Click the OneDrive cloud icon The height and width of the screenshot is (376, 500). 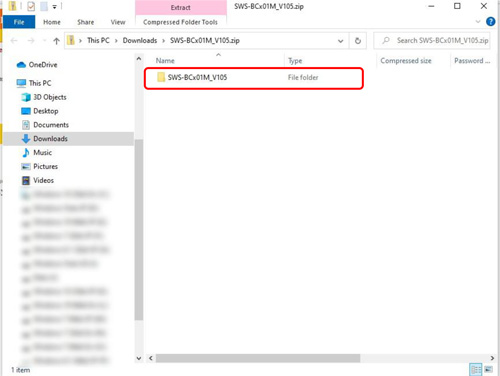[21, 65]
